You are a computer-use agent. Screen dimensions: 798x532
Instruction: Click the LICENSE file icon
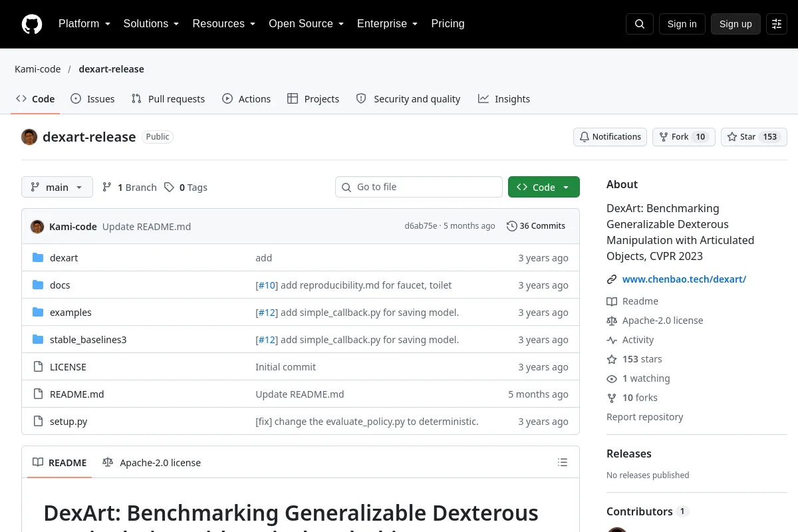tap(38, 367)
